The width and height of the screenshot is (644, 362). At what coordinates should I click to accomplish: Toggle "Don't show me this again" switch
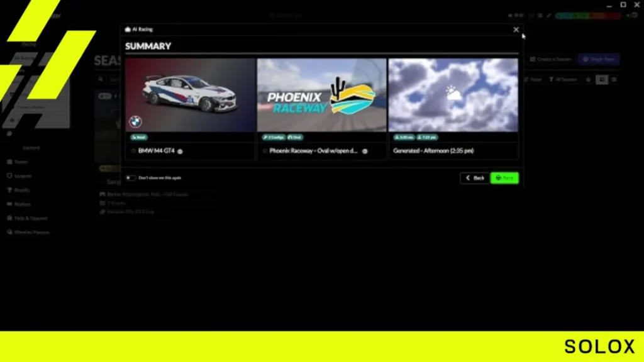point(130,178)
